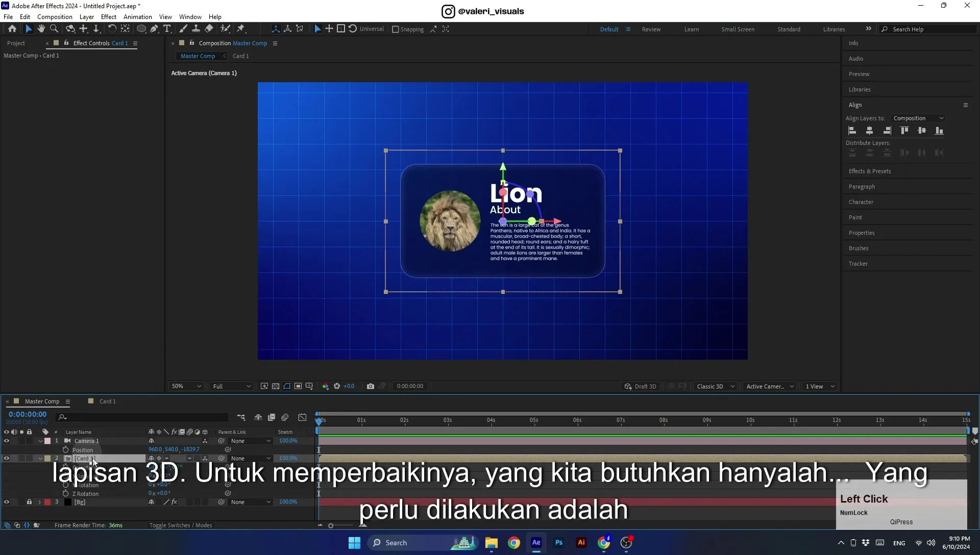Enable Motion Blur for timeline layers
Screen dimensions: 980x555
click(x=285, y=417)
